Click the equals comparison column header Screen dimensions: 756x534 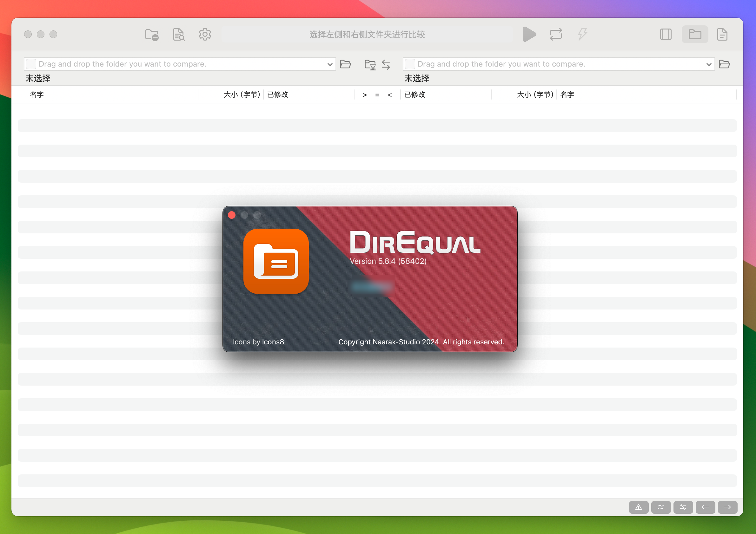(377, 95)
